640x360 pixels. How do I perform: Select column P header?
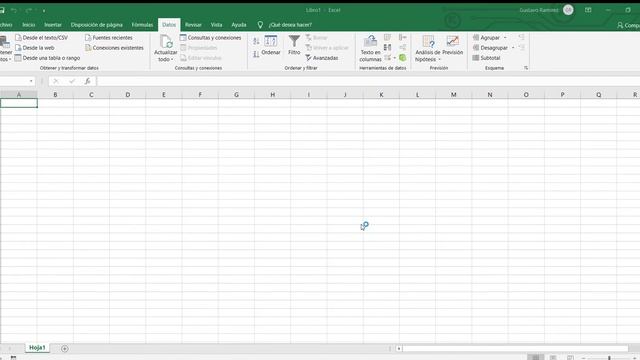click(x=562, y=94)
